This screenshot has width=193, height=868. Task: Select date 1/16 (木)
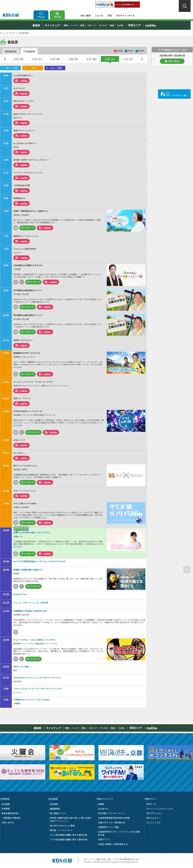(x=73, y=59)
